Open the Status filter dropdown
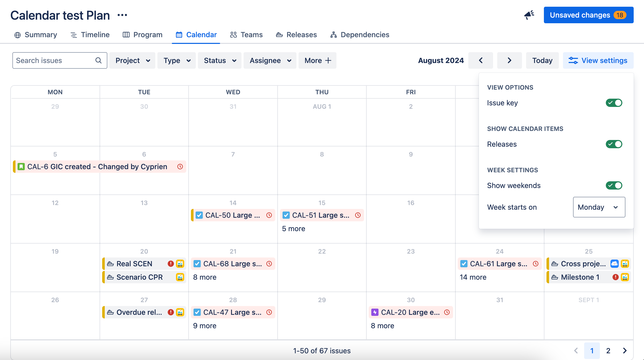Image resolution: width=644 pixels, height=360 pixels. click(219, 60)
